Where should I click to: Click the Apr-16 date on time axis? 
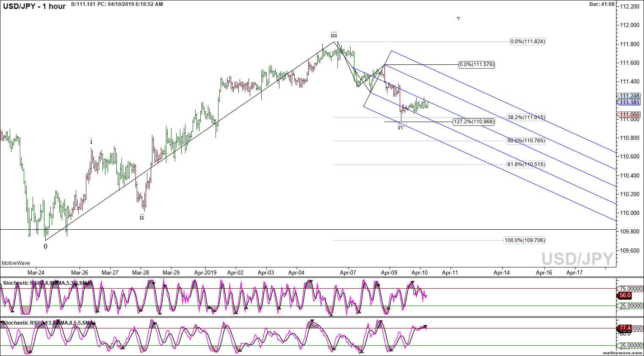[544, 273]
